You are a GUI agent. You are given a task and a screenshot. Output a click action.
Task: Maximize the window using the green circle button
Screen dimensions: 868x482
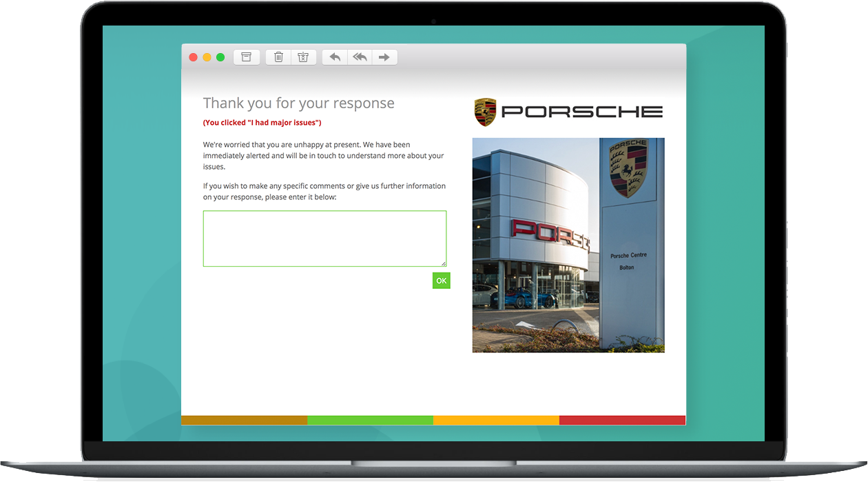click(220, 57)
